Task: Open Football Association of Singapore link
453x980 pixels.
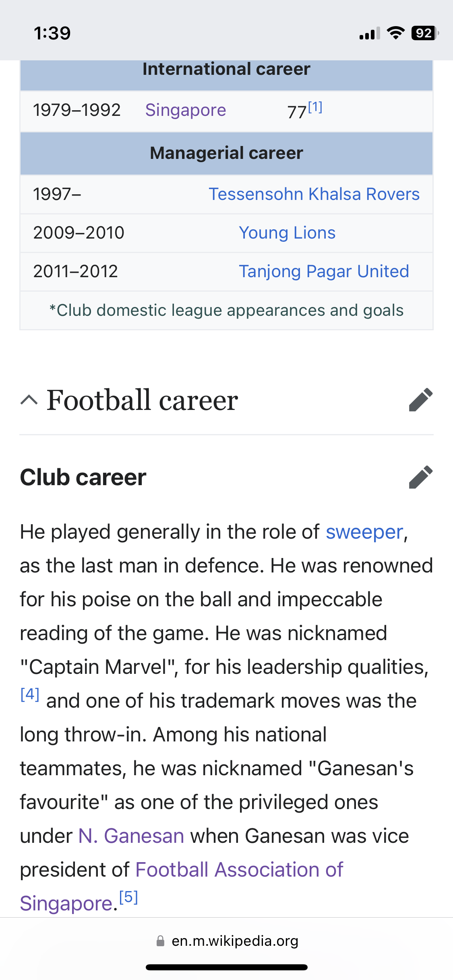Action: tap(181, 886)
